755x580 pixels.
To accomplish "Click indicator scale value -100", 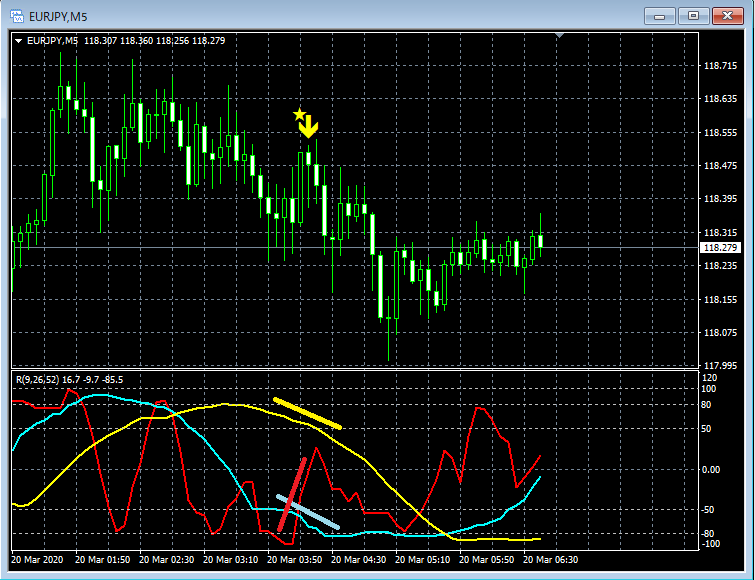I will point(711,544).
